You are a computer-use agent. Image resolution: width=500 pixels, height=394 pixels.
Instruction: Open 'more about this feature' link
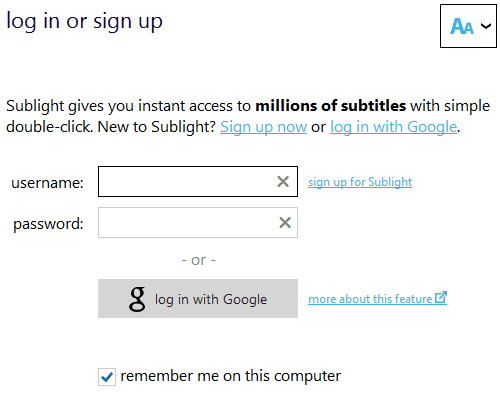(x=370, y=299)
